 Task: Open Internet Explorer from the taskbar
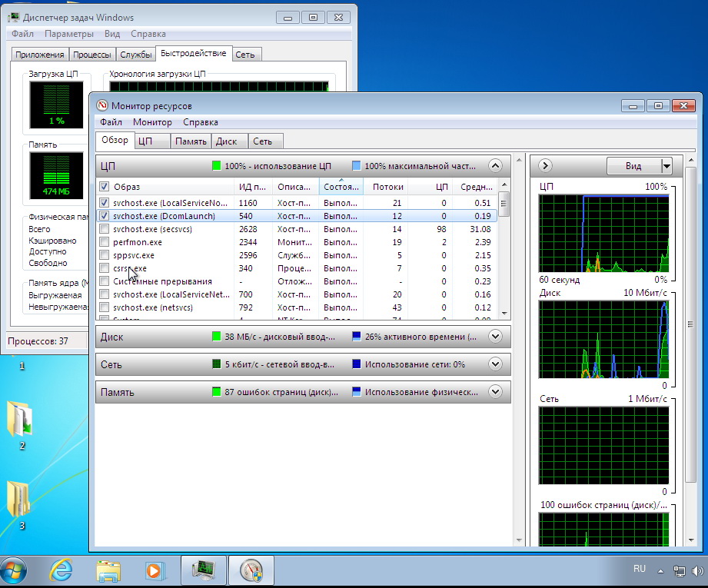pyautogui.click(x=61, y=570)
